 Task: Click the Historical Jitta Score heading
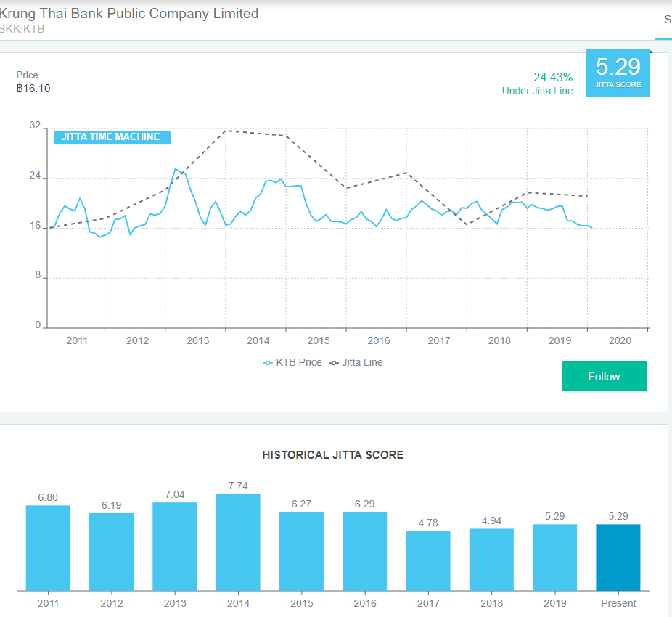pyautogui.click(x=333, y=455)
